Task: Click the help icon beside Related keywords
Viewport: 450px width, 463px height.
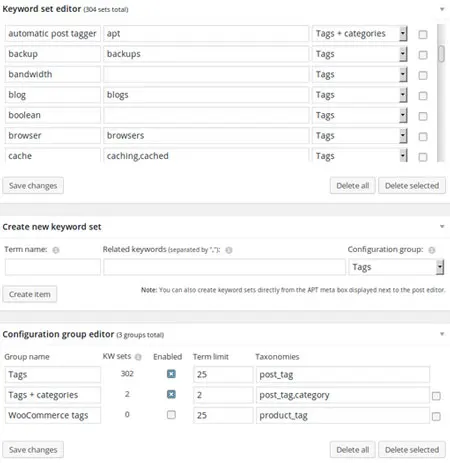Action: [x=229, y=250]
